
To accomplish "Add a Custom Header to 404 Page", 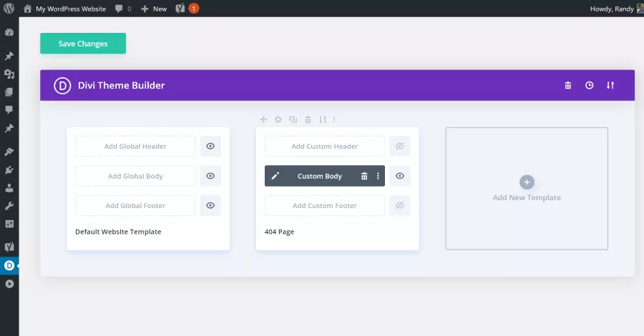I will (x=325, y=146).
